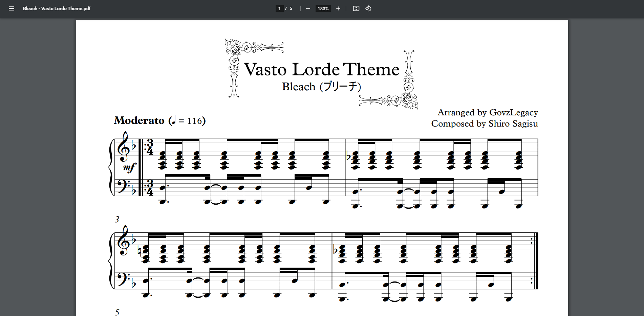Click the 'Moderato' tempo marking
The width and height of the screenshot is (644, 316).
coord(139,120)
